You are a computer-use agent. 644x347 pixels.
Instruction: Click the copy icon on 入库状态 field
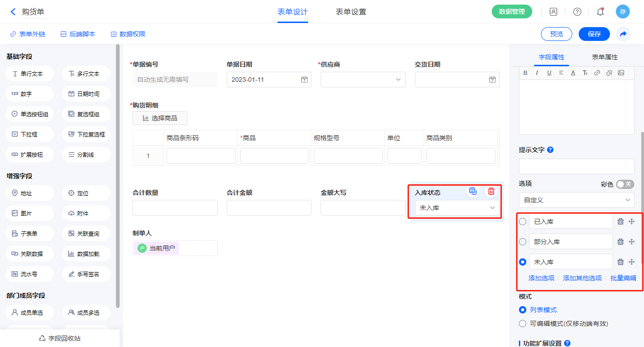coord(473,192)
